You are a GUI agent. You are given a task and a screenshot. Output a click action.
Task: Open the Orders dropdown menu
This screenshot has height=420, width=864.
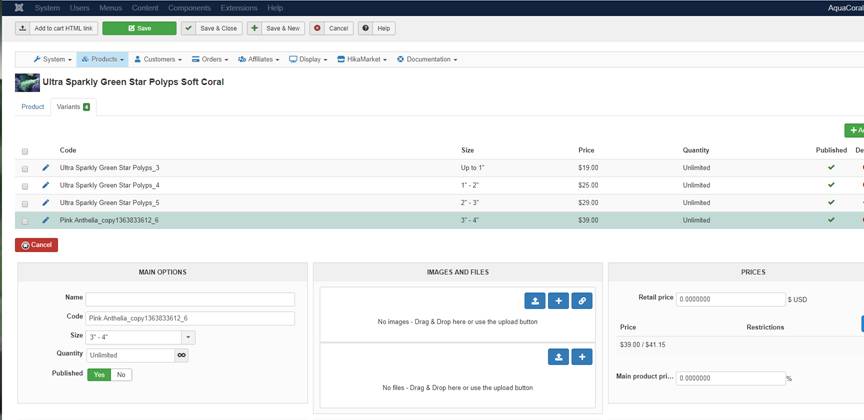click(x=210, y=60)
